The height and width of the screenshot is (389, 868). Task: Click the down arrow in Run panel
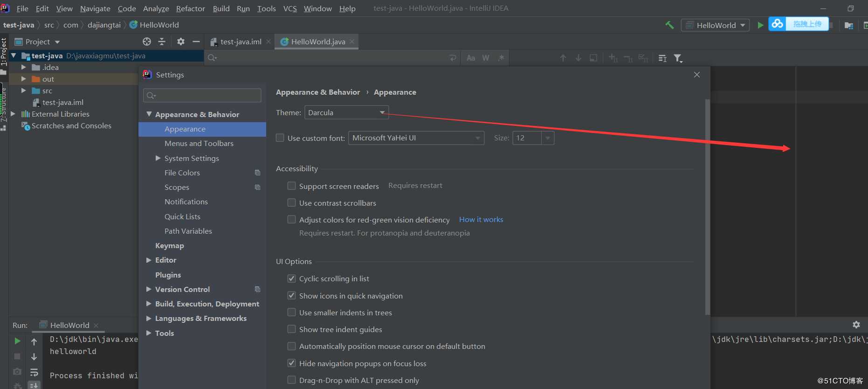click(x=34, y=357)
